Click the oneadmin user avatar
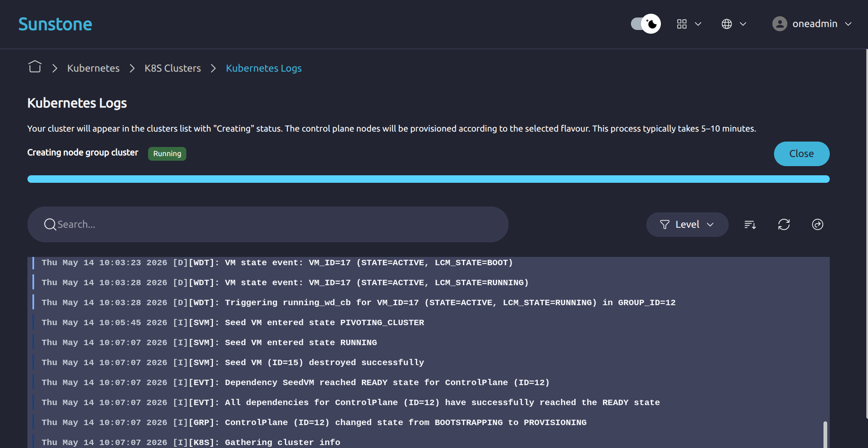 (x=780, y=24)
